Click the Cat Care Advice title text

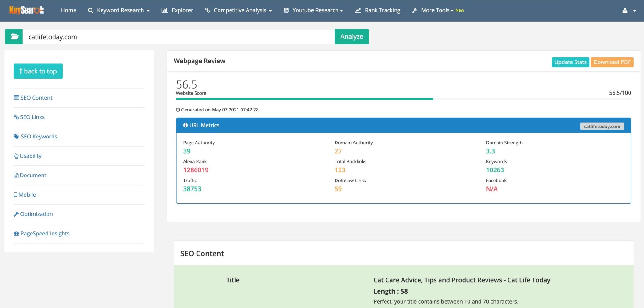[462, 280]
